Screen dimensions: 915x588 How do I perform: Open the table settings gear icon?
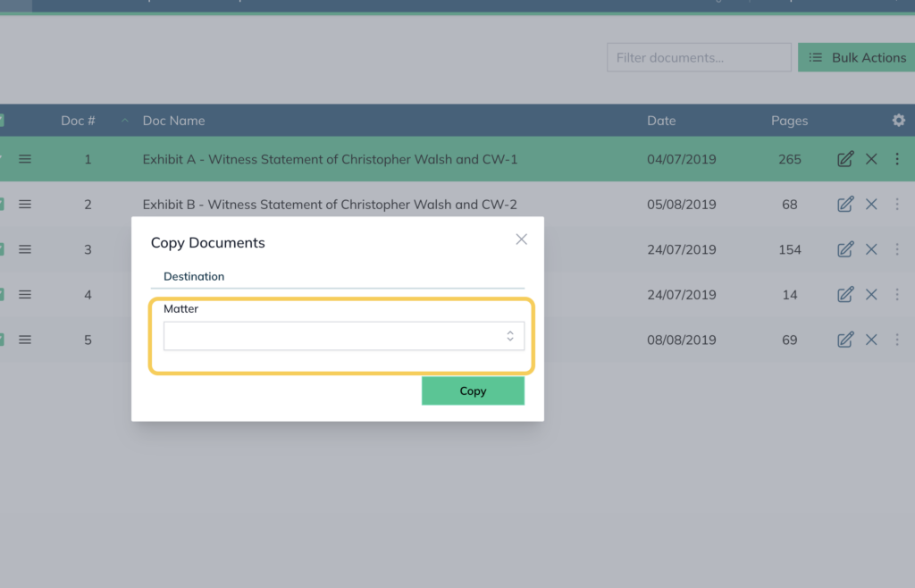pos(899,120)
